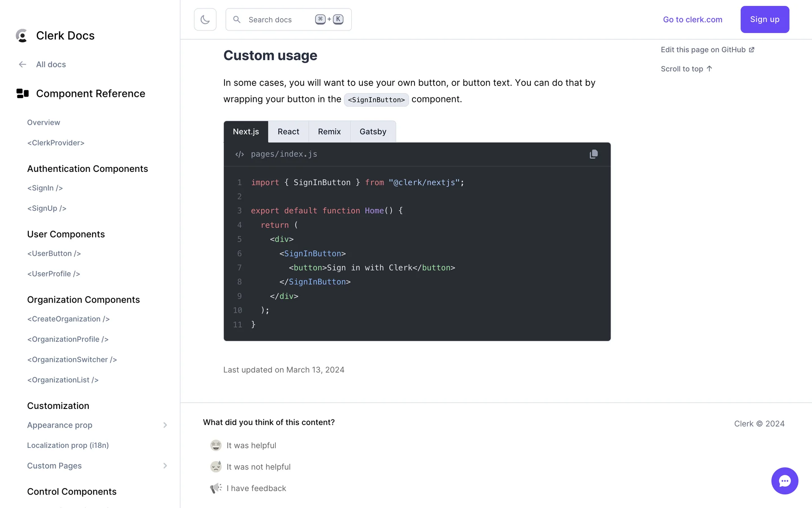This screenshot has height=508, width=812.
Task: Switch to the React code tab
Action: 288,132
